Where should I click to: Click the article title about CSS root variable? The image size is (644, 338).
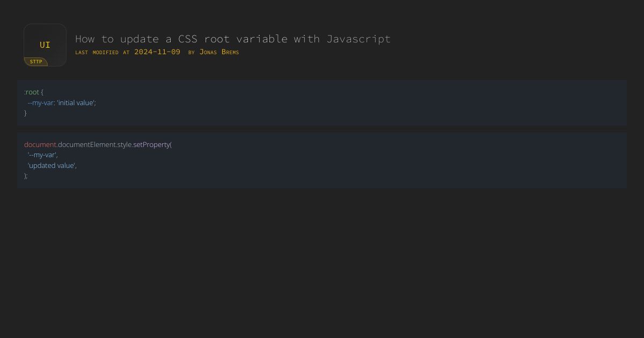coord(232,39)
